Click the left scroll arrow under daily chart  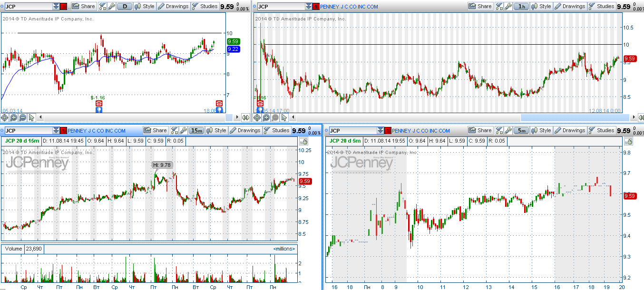pyautogui.click(x=40, y=117)
